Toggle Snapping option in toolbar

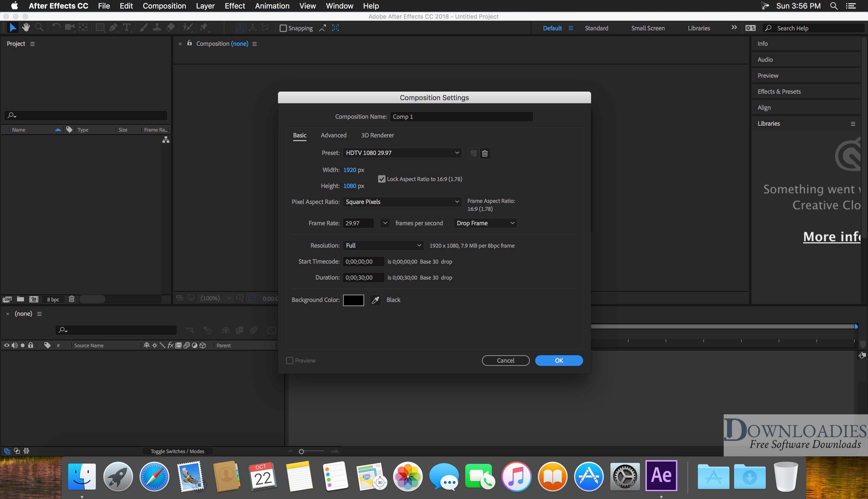pos(282,27)
